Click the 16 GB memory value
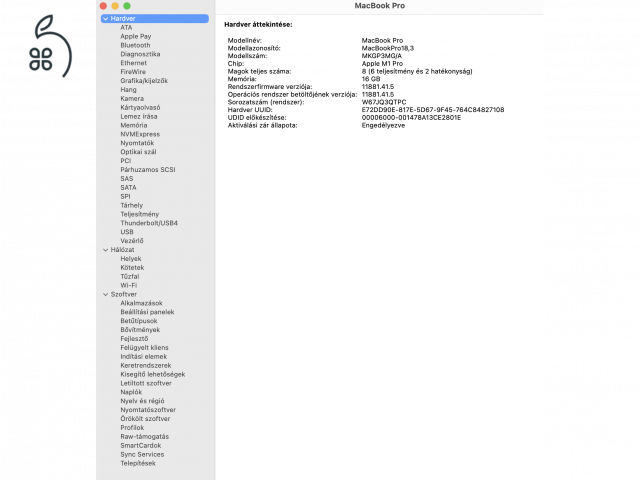 371,79
